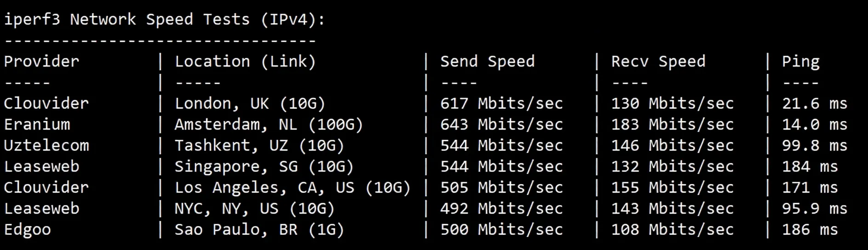The height and width of the screenshot is (250, 868).
Task: Click the NYC, NY, US (10G) location
Action: (254, 209)
